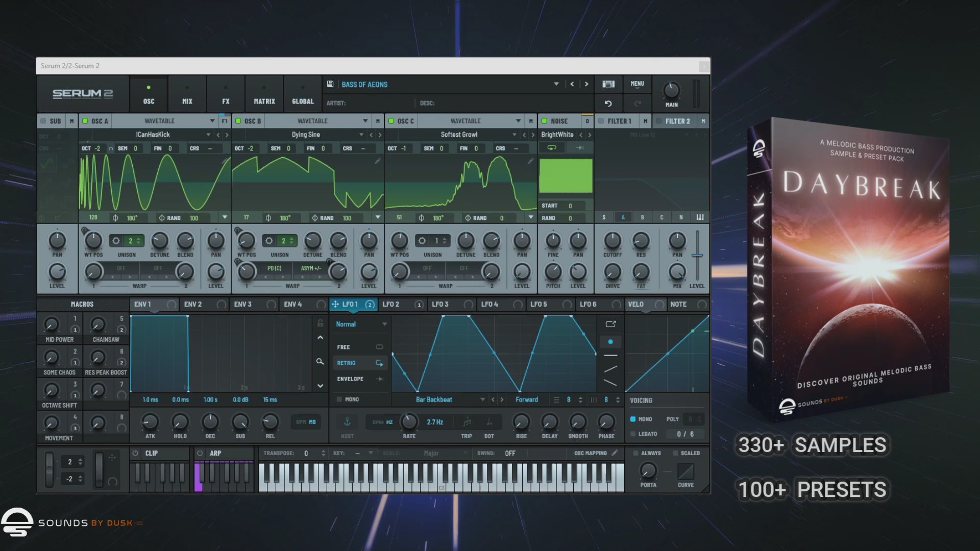The height and width of the screenshot is (551, 980).
Task: Enable the SUB oscillator
Action: tap(43, 121)
